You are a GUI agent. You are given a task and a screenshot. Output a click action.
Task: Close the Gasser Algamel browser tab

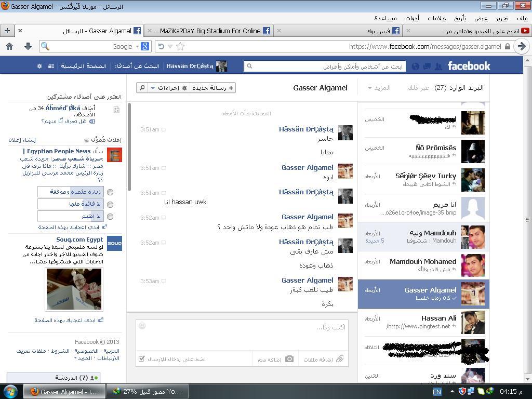coord(20,31)
